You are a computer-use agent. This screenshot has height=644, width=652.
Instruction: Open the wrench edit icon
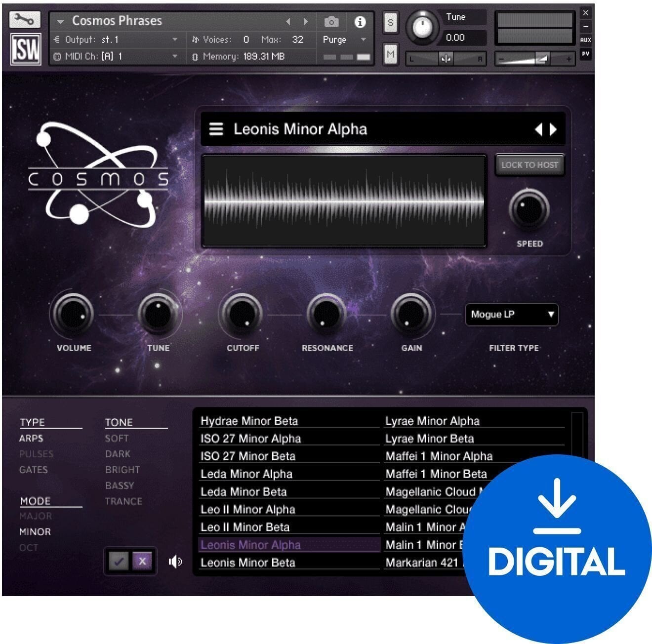point(26,19)
